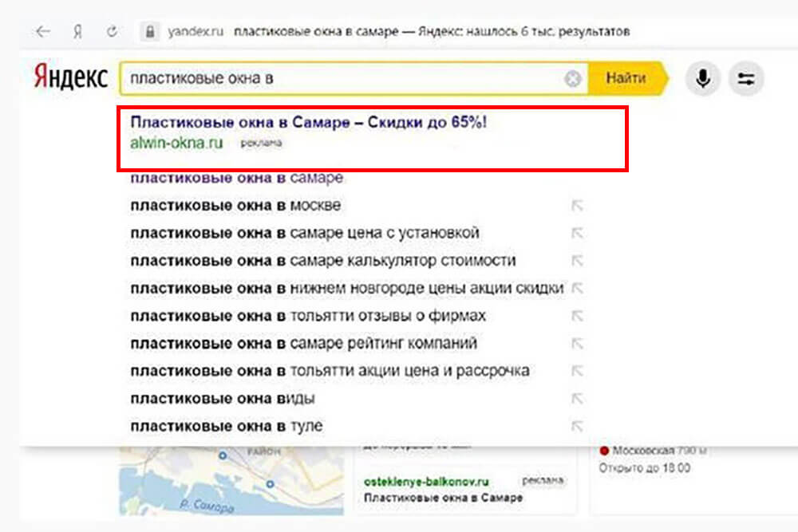Click the Samara map thumbnail
This screenshot has width=798, height=532.
tap(231, 481)
